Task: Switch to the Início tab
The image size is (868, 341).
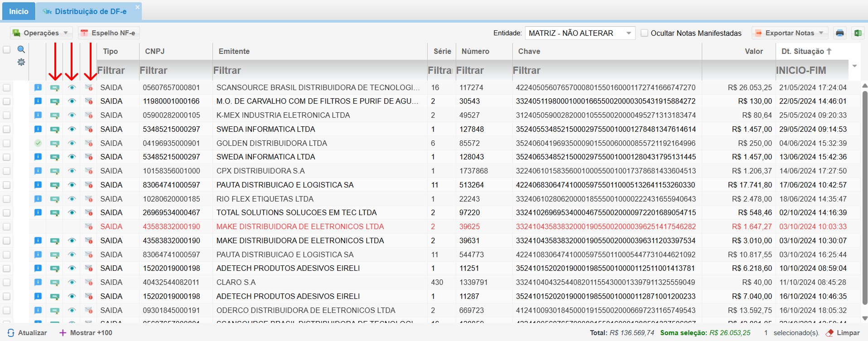Action: [19, 11]
